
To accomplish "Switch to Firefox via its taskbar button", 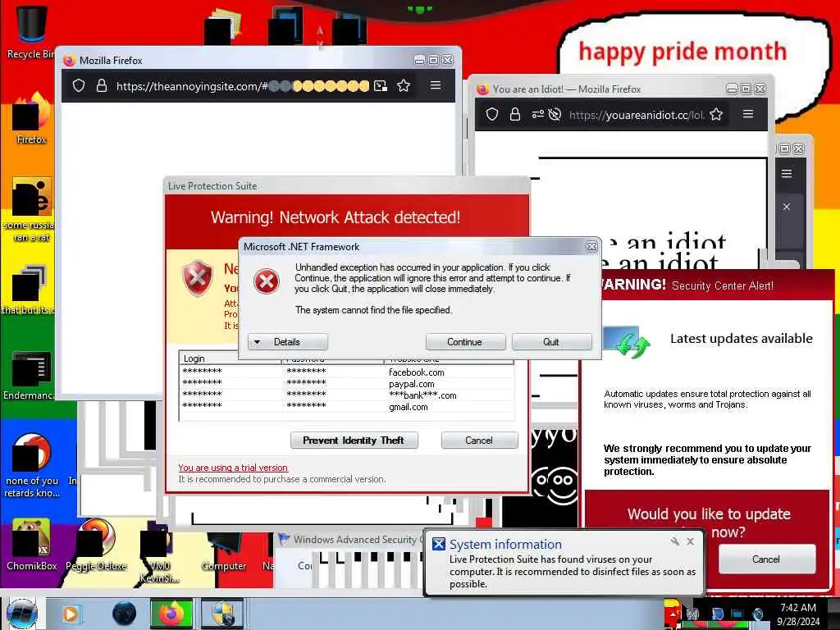I will 171,614.
